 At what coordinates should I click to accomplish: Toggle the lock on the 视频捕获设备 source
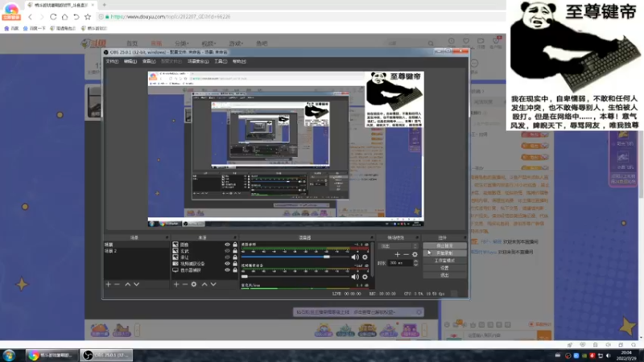235,264
